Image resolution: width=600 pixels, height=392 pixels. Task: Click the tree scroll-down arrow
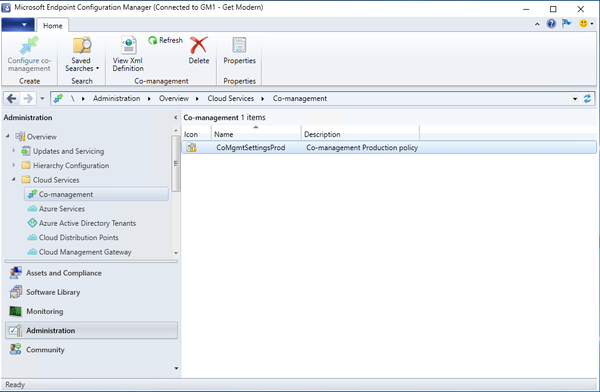tap(176, 253)
